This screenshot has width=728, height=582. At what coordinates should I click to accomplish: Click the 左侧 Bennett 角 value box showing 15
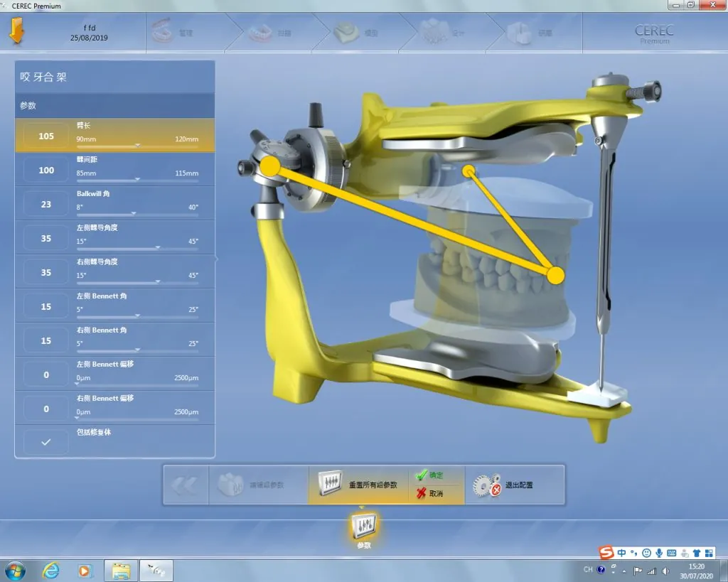click(46, 307)
